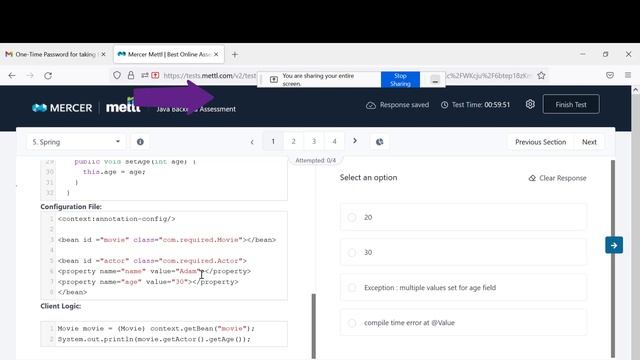The height and width of the screenshot is (360, 640).
Task: Bookmark this page with the star icon
Action: [541, 75]
